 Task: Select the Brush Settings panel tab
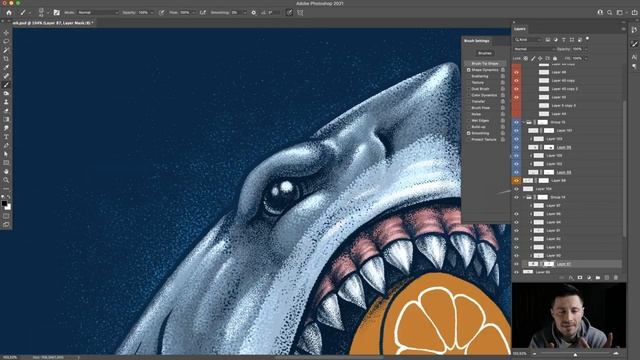click(x=477, y=41)
